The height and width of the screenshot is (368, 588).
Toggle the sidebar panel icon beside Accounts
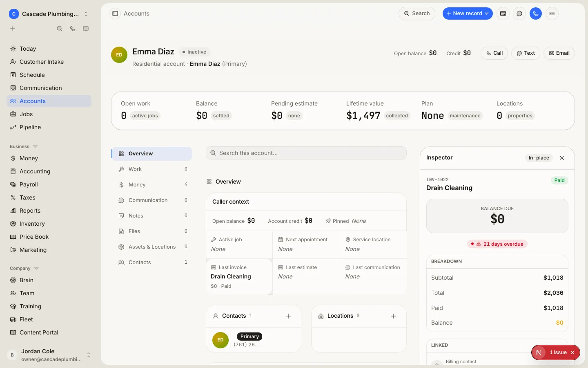[x=115, y=13]
